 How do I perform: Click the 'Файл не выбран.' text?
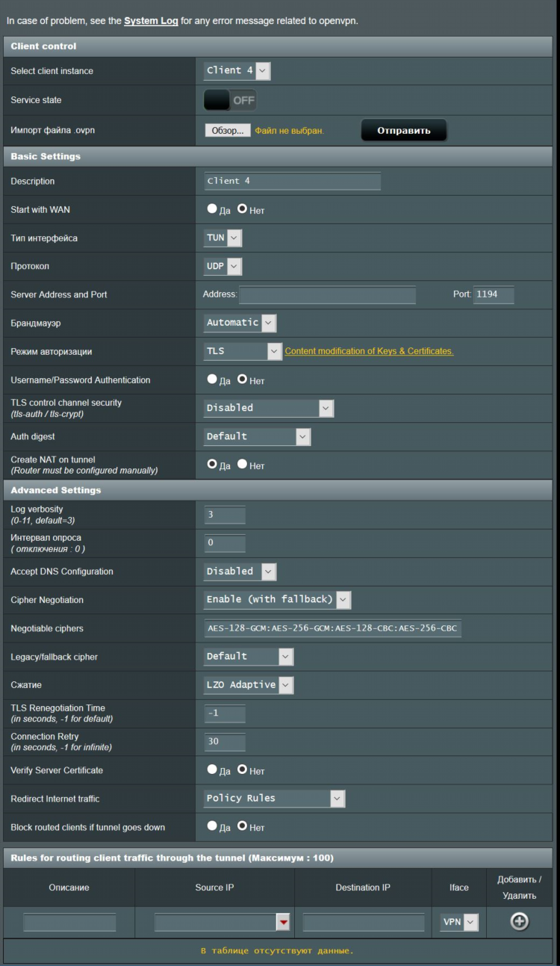(x=289, y=131)
